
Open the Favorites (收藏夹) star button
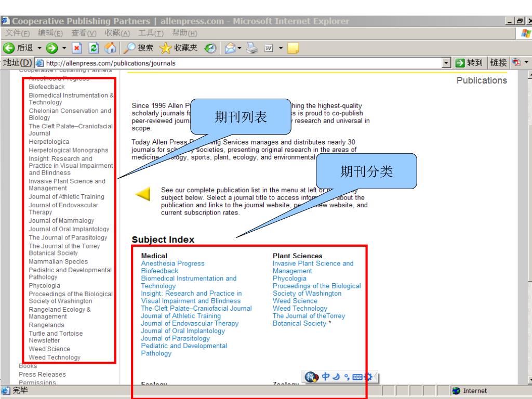pyautogui.click(x=179, y=48)
